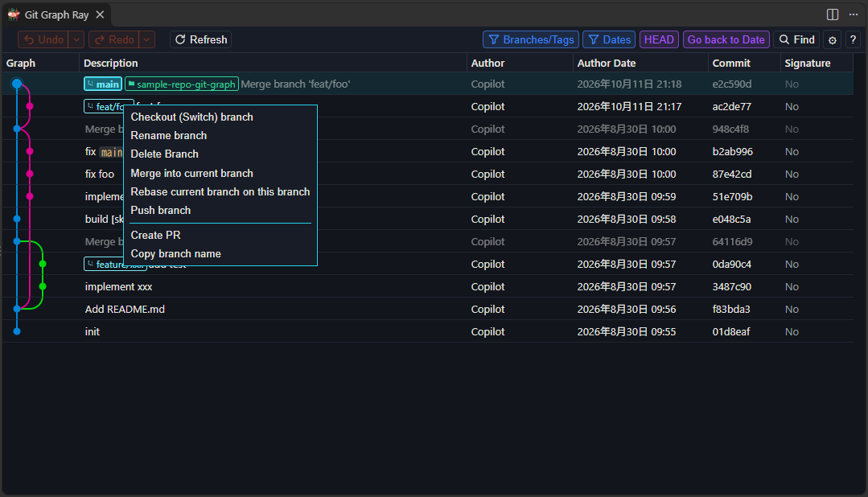Viewport: 868px width, 497px height.
Task: Click the main branch label
Action: 103,84
